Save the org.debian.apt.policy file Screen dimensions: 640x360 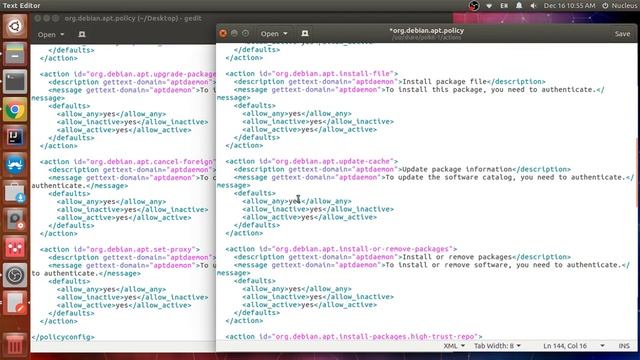click(622, 34)
